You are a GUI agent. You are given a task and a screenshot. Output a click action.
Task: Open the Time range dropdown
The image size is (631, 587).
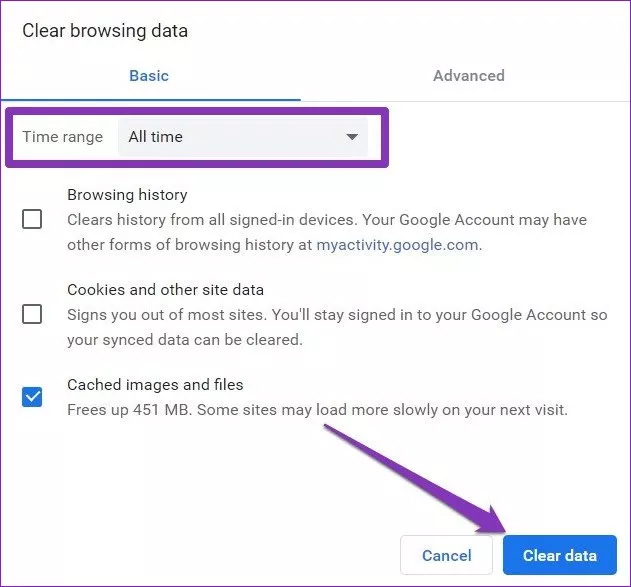coord(242,137)
